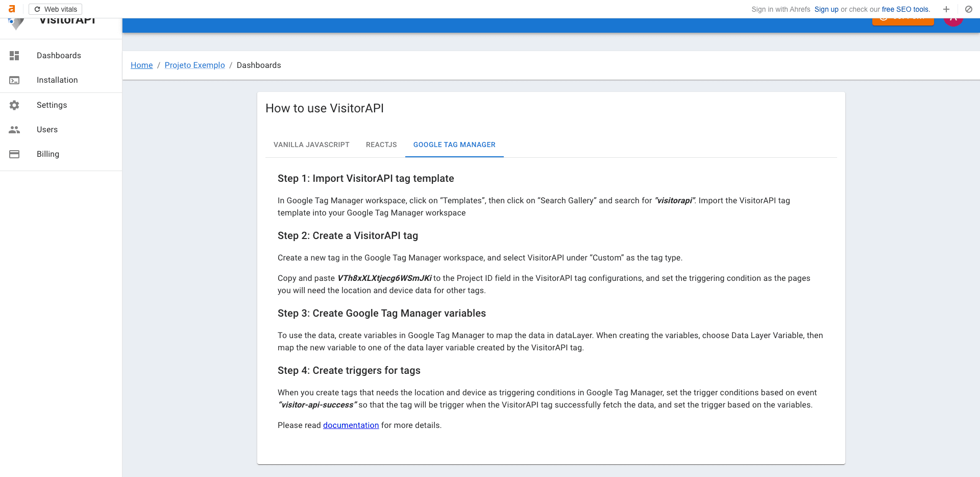Click the plus icon in Ahrefs toolbar

(946, 9)
